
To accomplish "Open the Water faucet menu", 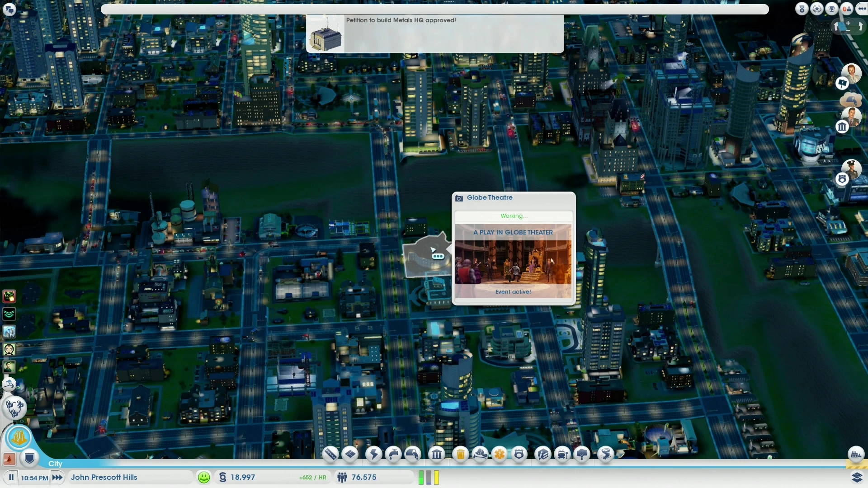I will (393, 454).
